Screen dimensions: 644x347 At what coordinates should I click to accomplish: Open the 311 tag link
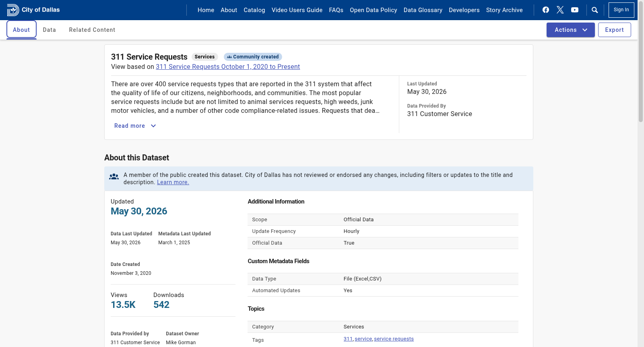[x=348, y=339]
